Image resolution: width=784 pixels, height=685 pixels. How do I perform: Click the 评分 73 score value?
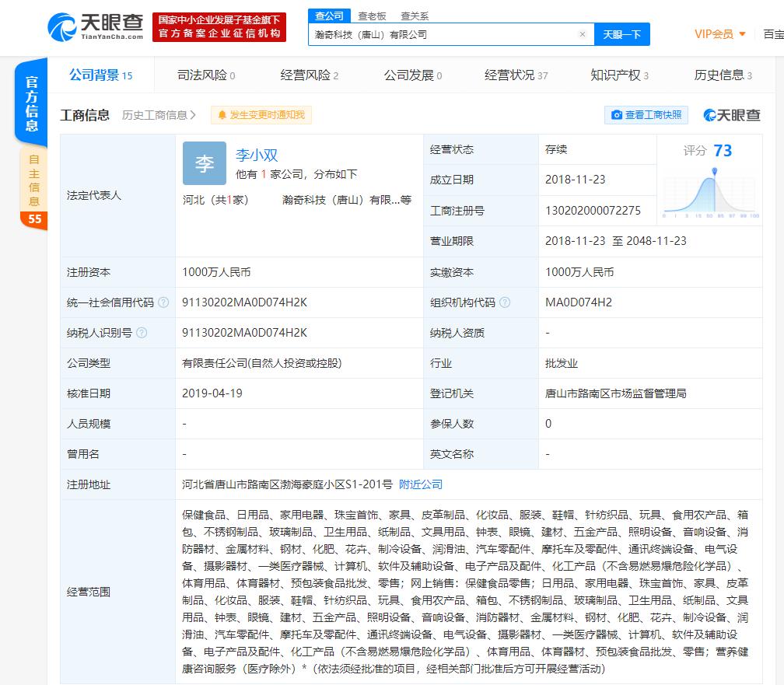tap(723, 151)
